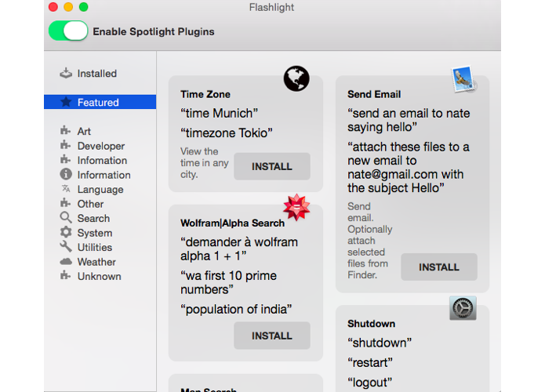This screenshot has width=545, height=392.
Task: Click the "time Munich" example text
Action: tap(219, 114)
